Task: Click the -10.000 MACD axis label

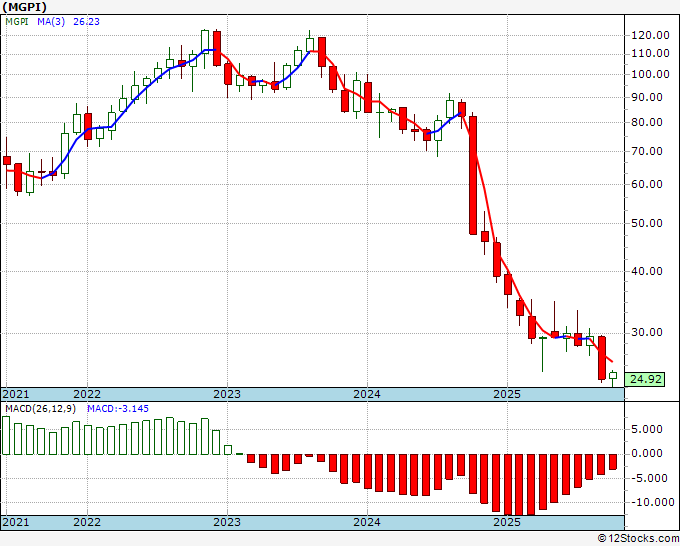Action: [x=651, y=503]
